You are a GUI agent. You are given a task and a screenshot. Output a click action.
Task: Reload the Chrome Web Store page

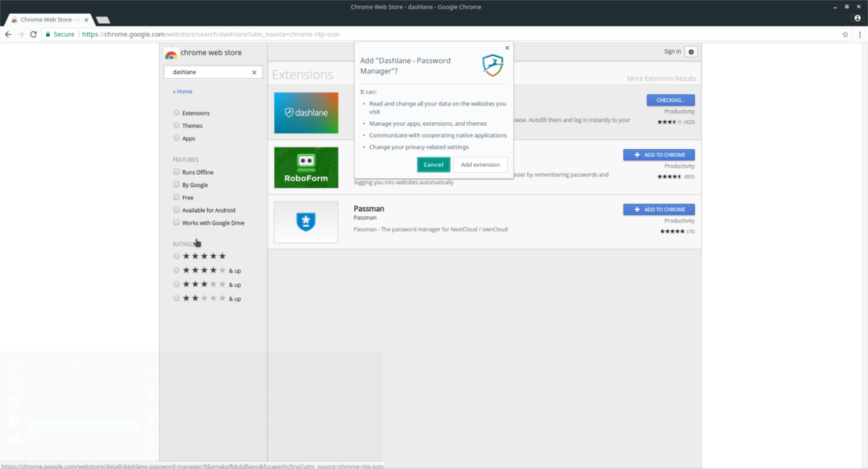pyautogui.click(x=33, y=34)
